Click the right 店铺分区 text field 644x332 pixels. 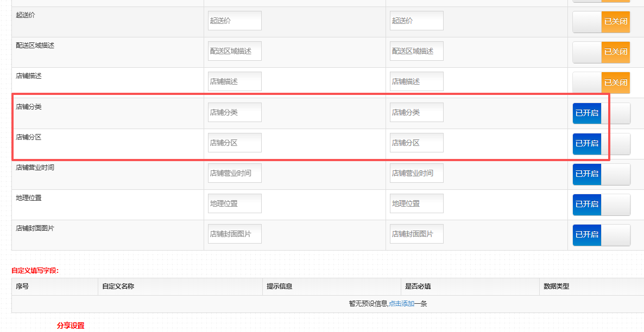pyautogui.click(x=416, y=143)
